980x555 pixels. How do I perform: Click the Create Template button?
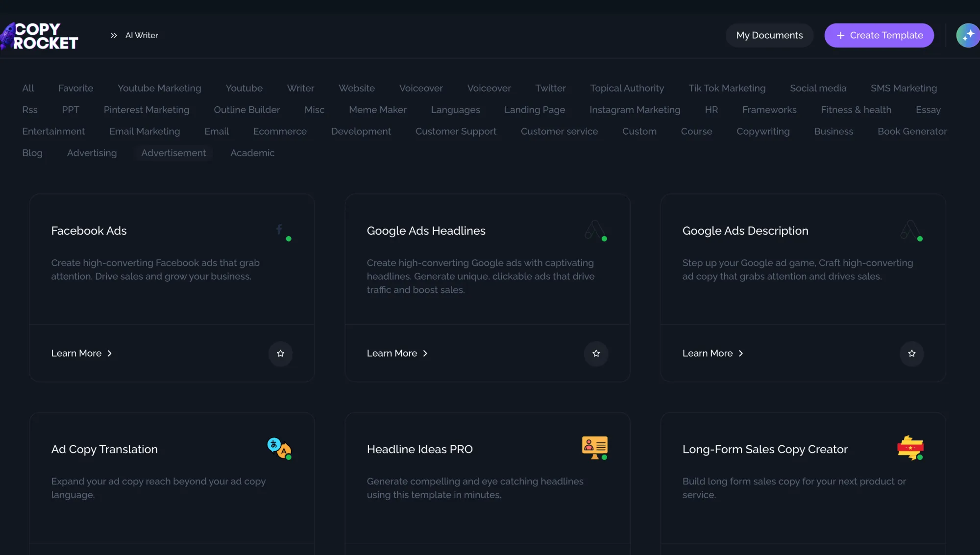coord(879,35)
